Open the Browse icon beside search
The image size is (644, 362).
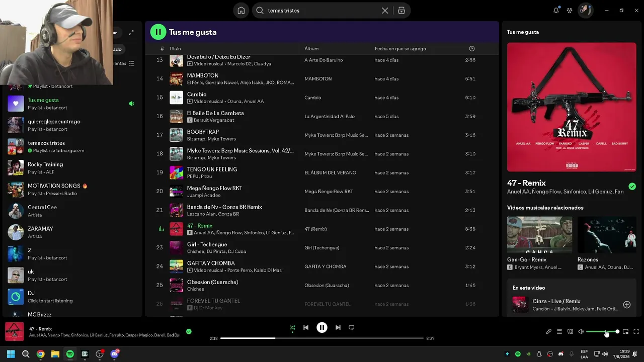coord(401,11)
